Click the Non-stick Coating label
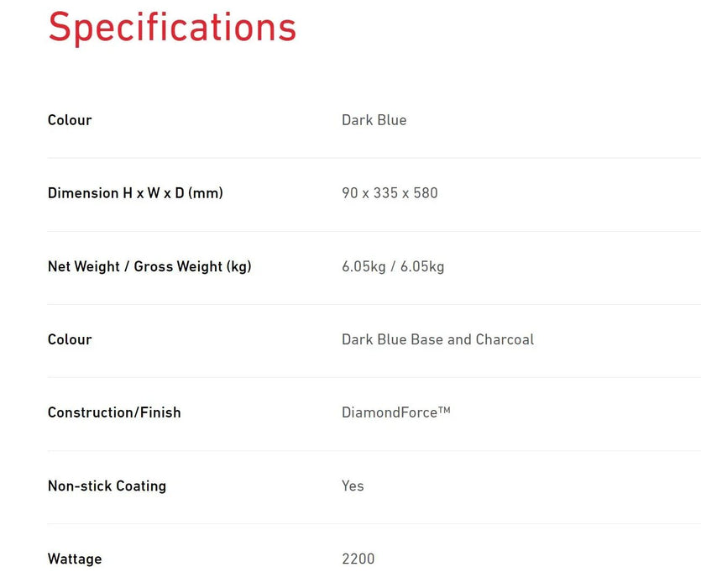The height and width of the screenshot is (588, 701). (x=107, y=486)
